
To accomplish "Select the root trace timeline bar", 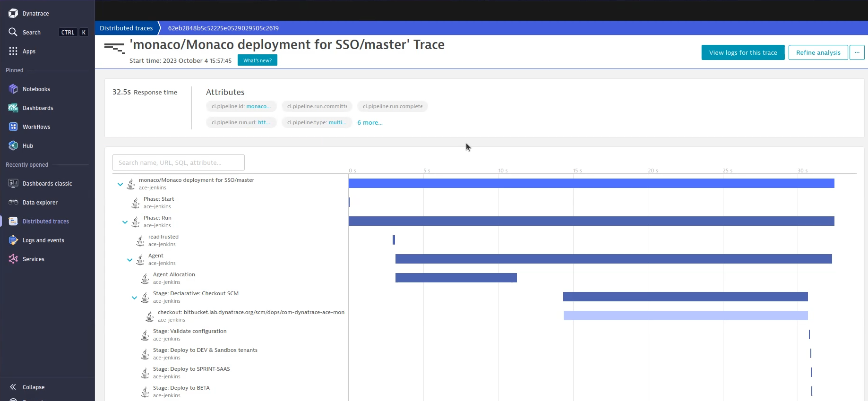I will click(591, 183).
